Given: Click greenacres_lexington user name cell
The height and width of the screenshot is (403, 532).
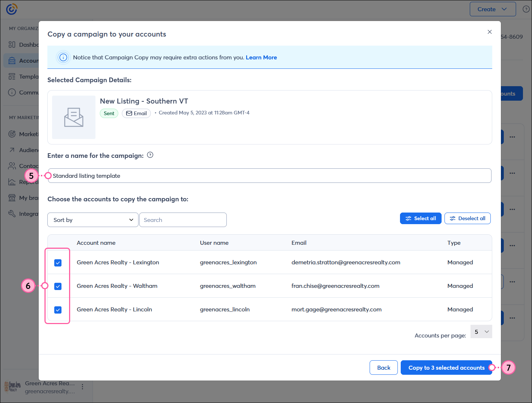Looking at the screenshot, I should (228, 262).
